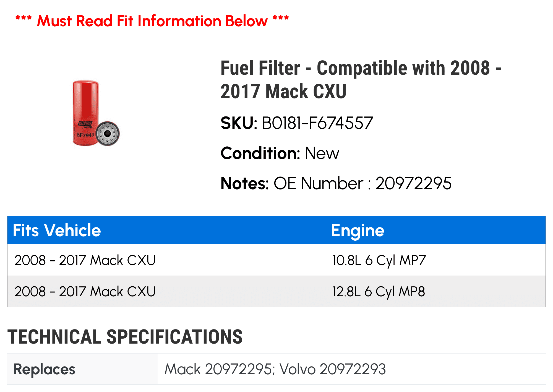Select the SKU value B0181-F674557
The height and width of the screenshot is (392, 553).
pos(317,123)
